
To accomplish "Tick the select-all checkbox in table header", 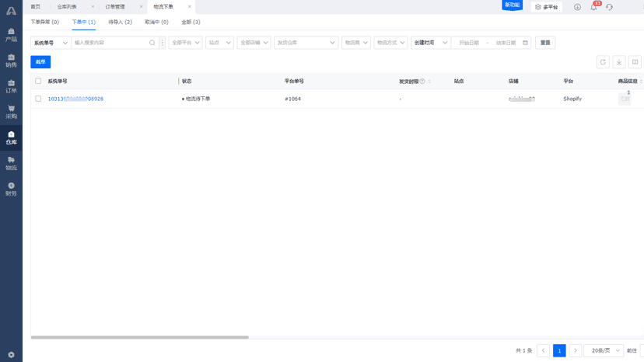I will click(38, 82).
